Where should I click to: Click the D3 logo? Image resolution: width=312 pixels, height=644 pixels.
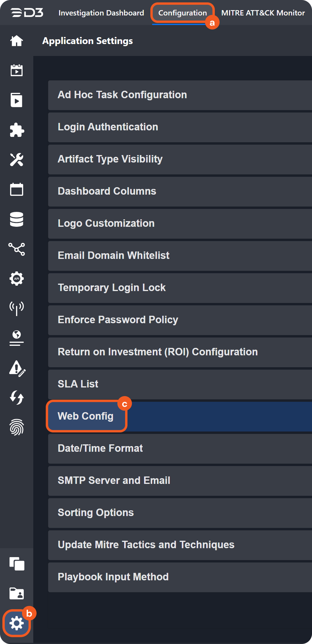pos(27,13)
